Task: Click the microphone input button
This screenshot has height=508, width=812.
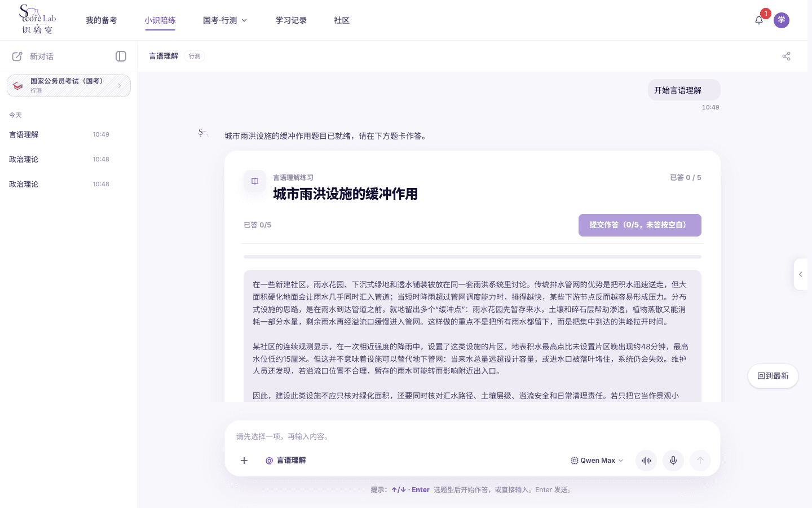Action: [x=673, y=461]
